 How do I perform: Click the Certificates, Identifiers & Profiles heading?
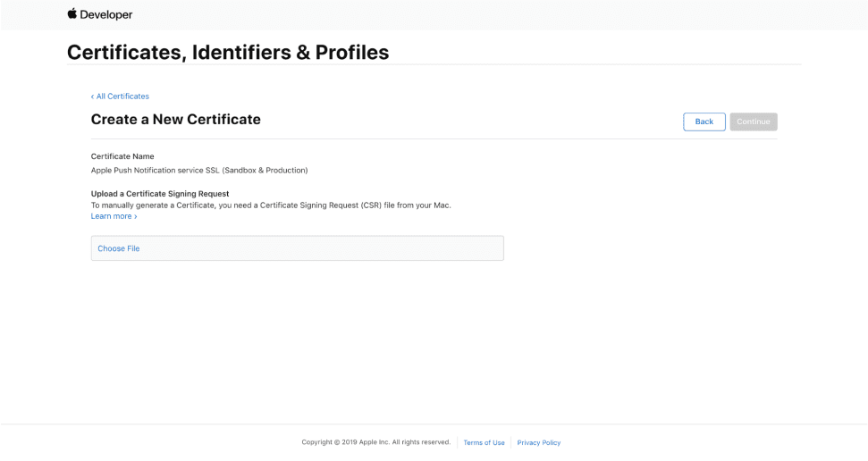[228, 52]
